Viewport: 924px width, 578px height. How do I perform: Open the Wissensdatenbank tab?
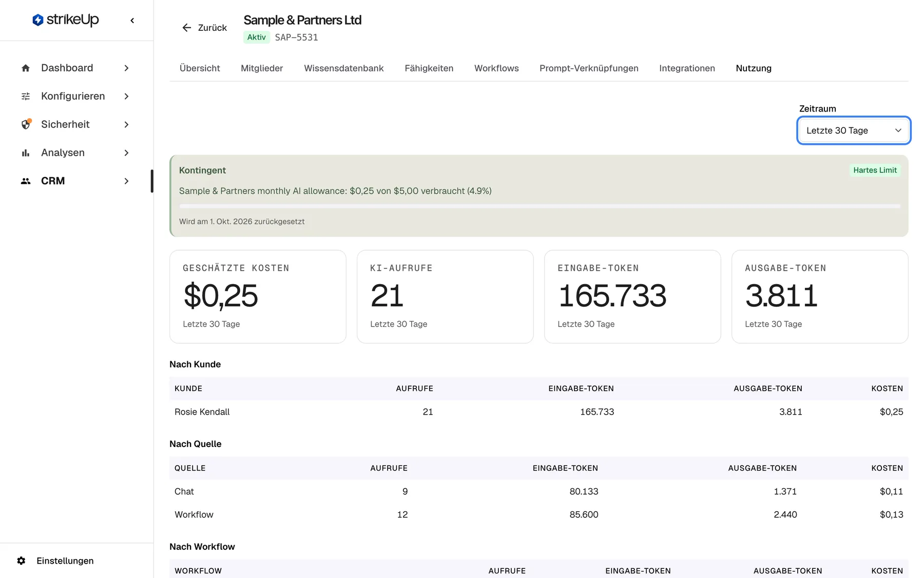click(x=344, y=68)
